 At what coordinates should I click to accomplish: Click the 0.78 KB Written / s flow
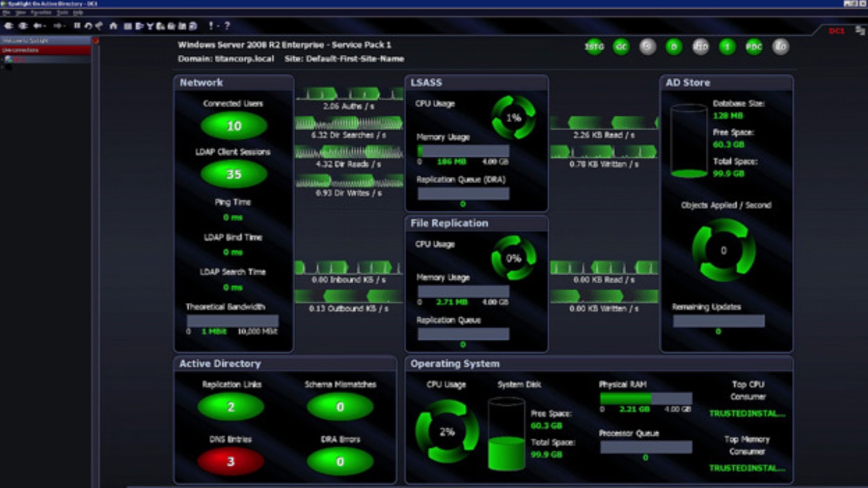click(604, 157)
